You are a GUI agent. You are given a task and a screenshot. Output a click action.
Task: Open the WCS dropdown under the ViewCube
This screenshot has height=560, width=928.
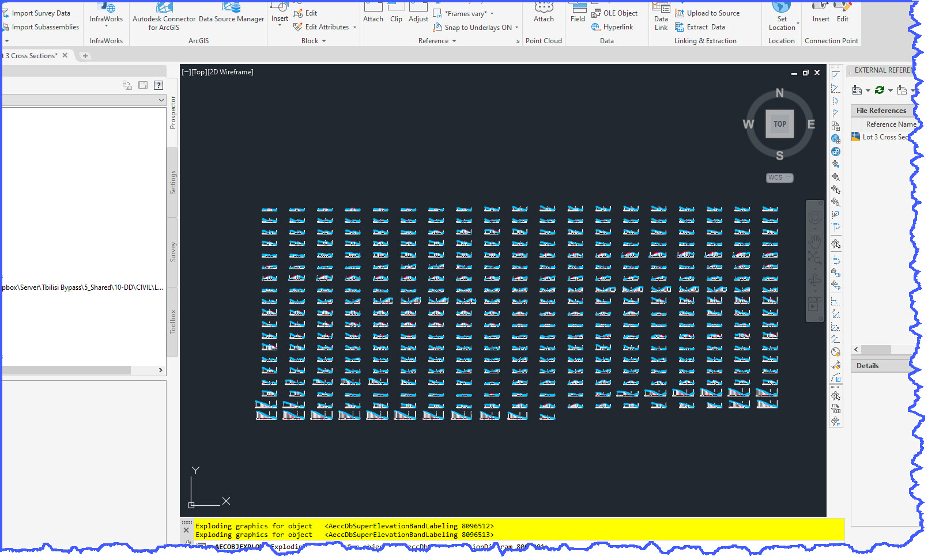click(x=787, y=178)
